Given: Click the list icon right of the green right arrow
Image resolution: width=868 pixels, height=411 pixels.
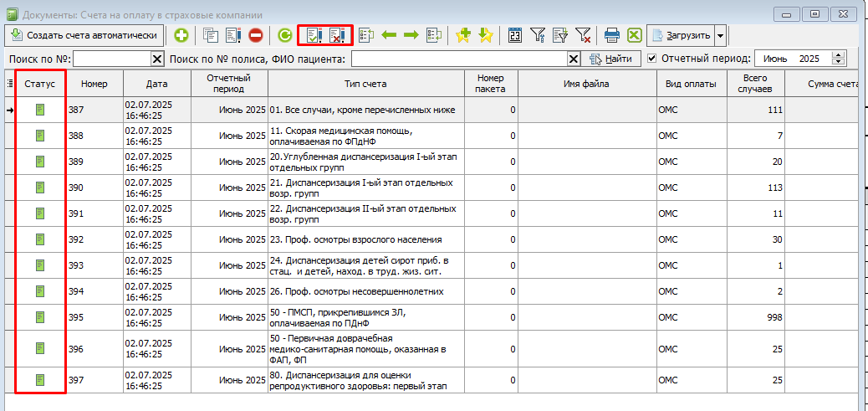Looking at the screenshot, I should click(434, 35).
